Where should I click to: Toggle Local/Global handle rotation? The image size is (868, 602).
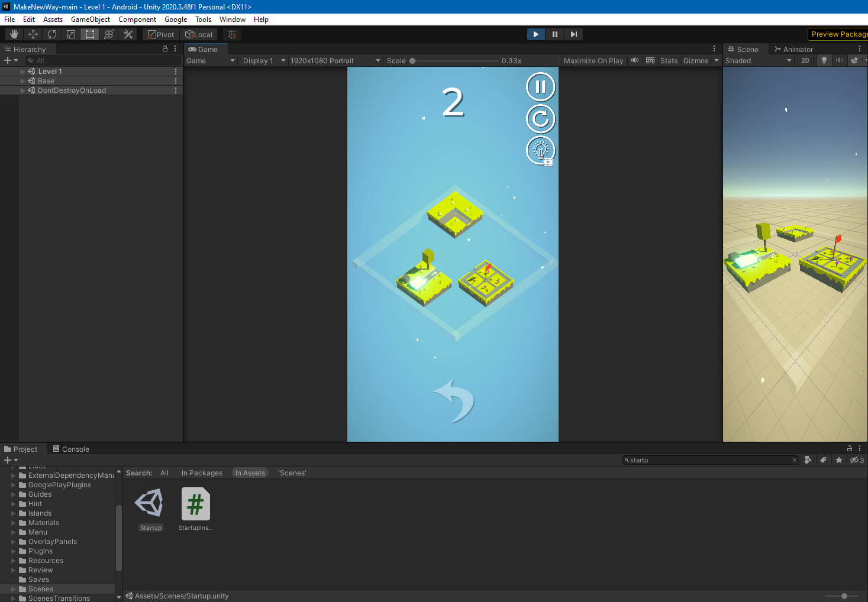point(199,34)
